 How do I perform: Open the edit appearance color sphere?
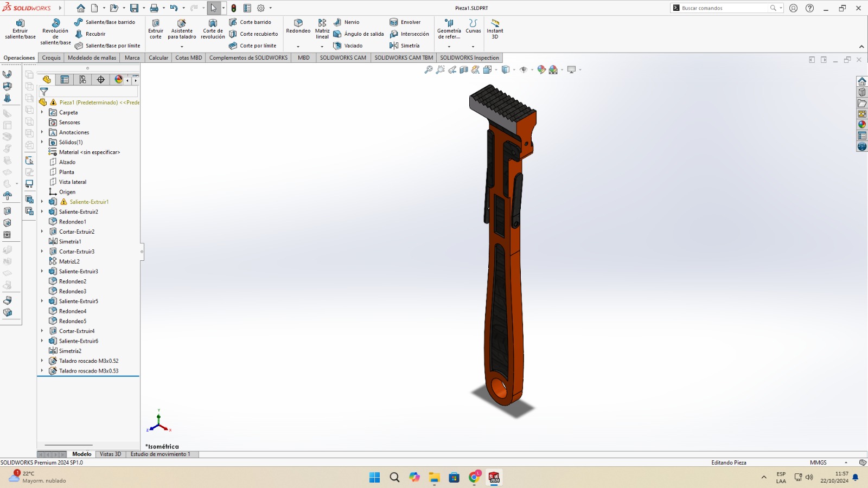(541, 70)
